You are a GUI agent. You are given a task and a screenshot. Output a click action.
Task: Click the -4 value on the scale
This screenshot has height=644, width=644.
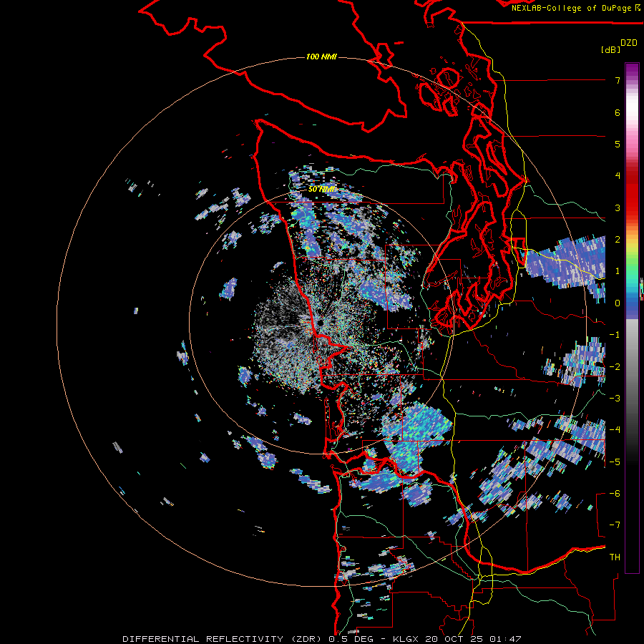tap(615, 430)
